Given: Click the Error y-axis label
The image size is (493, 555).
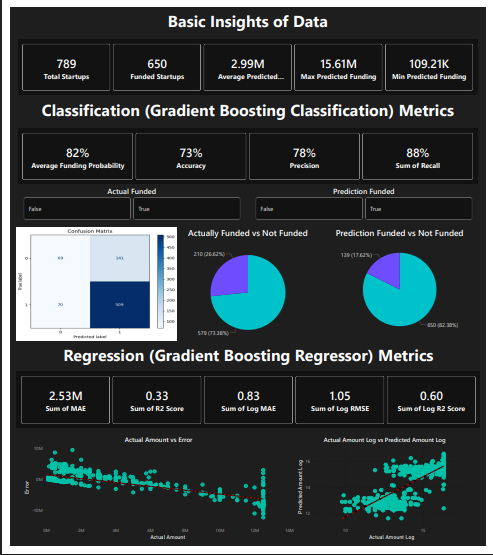Looking at the screenshot, I should (x=27, y=487).
